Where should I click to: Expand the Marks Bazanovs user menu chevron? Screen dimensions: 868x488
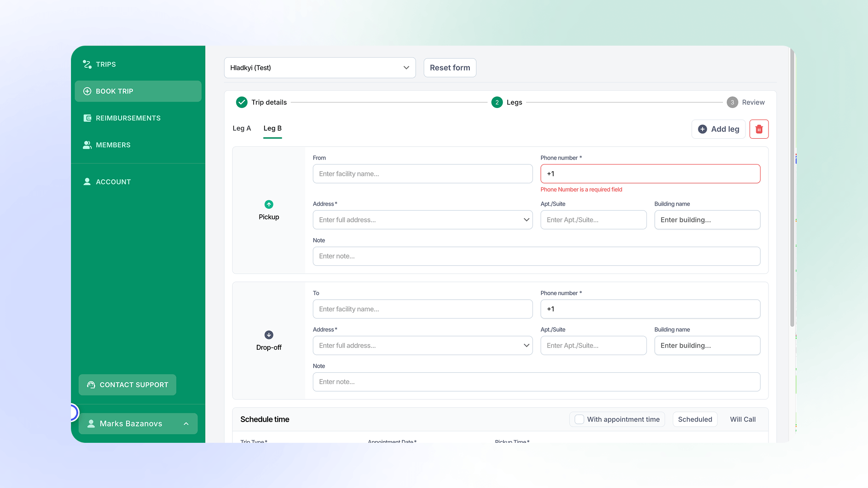(186, 424)
